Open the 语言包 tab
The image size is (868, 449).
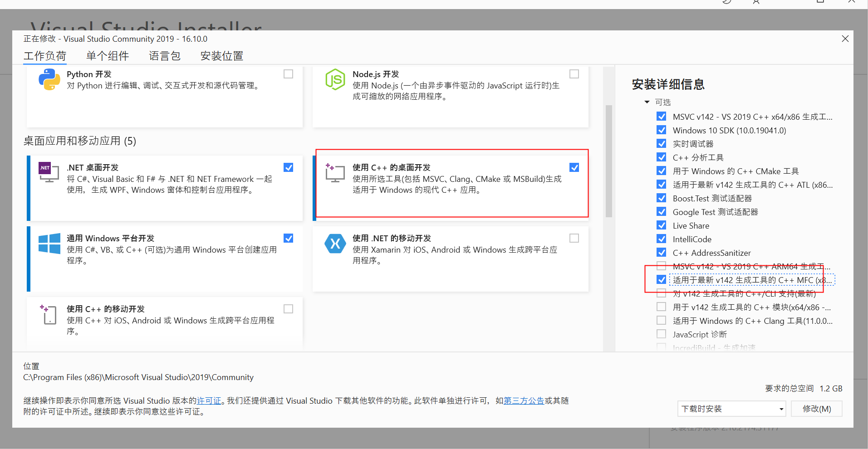click(165, 56)
